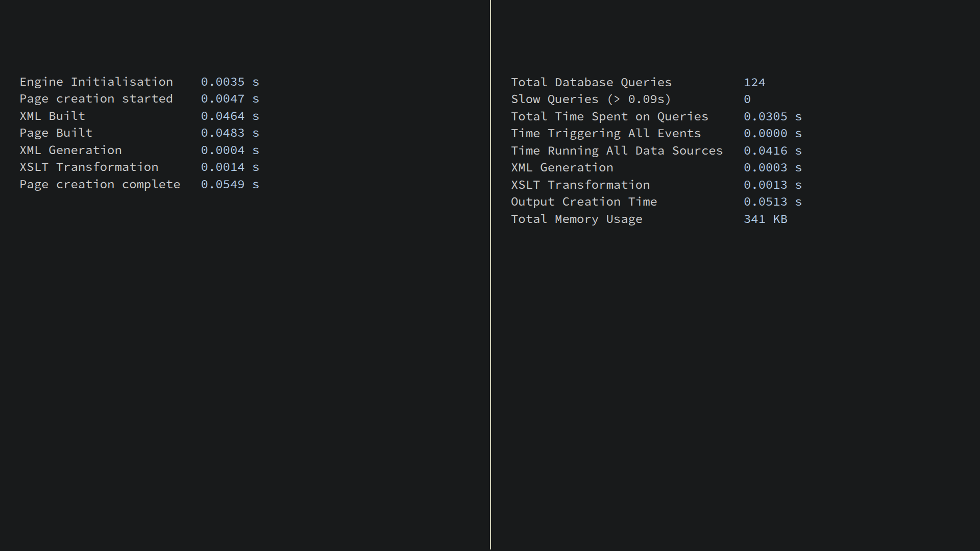Select the Time Running All Data Sources label
Image resolution: width=980 pixels, height=551 pixels.
coord(617,151)
